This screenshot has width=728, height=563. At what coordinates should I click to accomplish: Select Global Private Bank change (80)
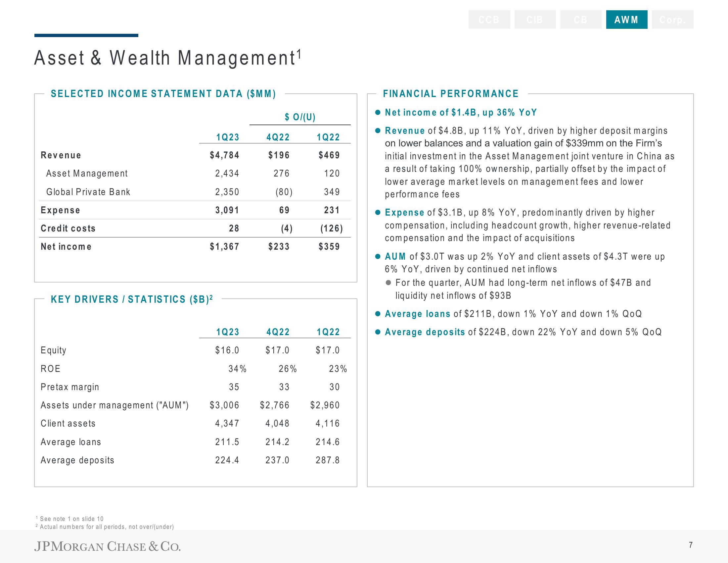[x=284, y=192]
